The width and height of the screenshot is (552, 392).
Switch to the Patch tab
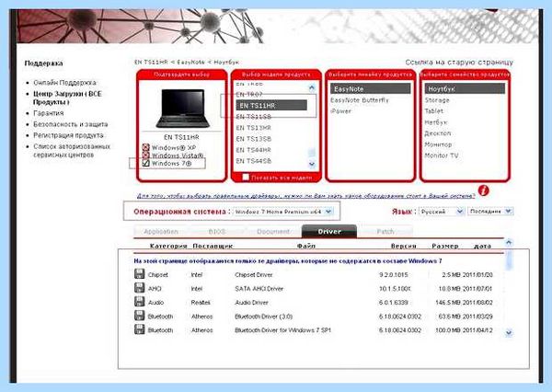tap(385, 231)
